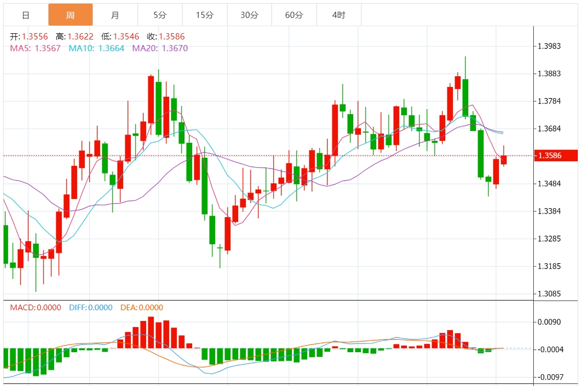This screenshot has width=588, height=386.
Task: Click the 1.3684 price axis label
Action: tap(549, 129)
